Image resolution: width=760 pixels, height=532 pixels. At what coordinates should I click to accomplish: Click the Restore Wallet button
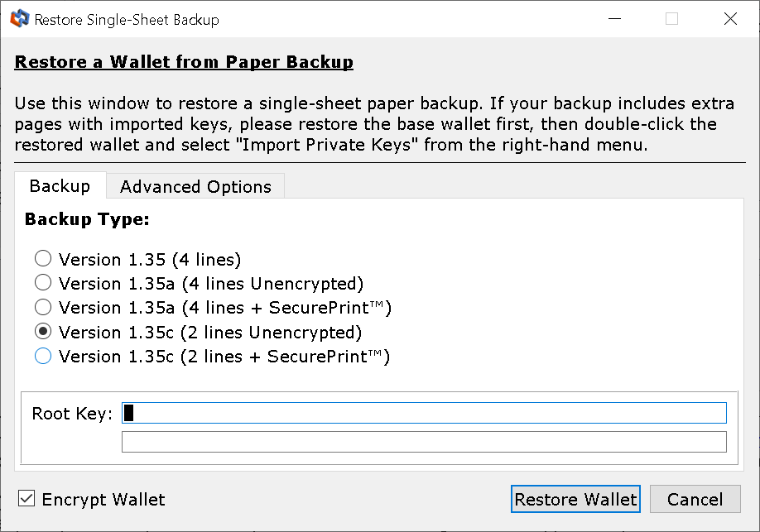(575, 499)
